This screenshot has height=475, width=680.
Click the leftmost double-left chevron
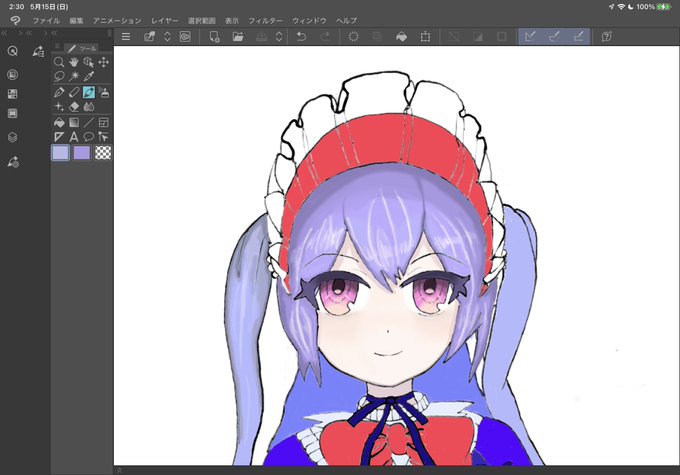4,33
